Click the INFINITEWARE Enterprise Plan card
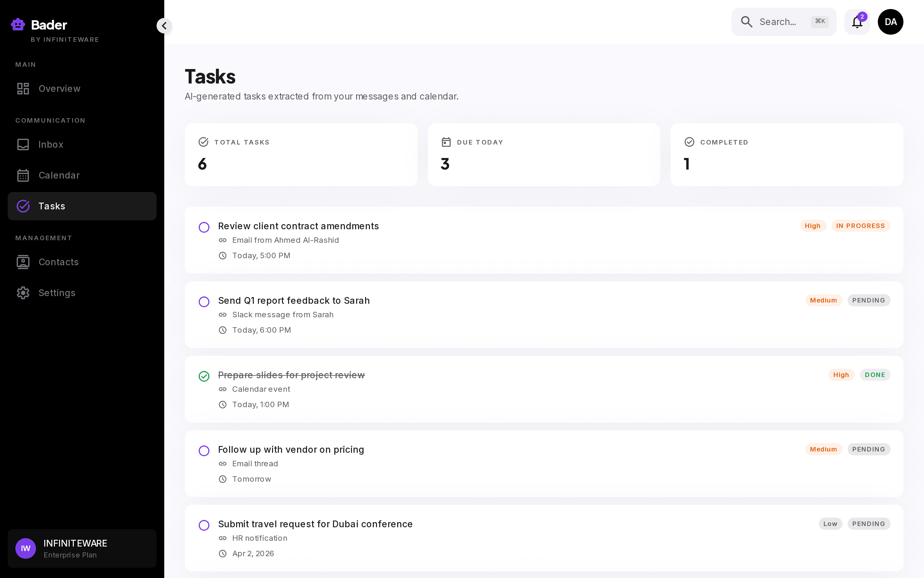 point(82,548)
